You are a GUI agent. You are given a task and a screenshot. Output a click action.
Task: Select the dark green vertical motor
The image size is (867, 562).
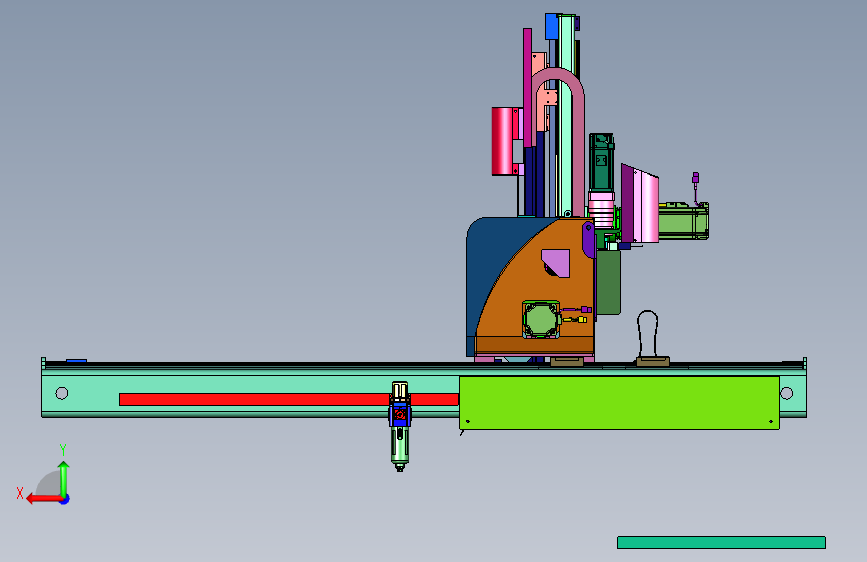(x=601, y=162)
